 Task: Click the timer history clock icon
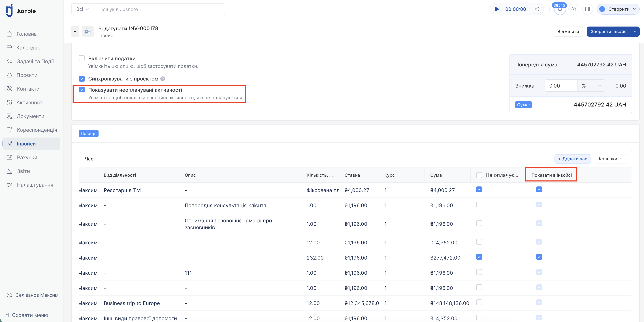click(x=537, y=9)
